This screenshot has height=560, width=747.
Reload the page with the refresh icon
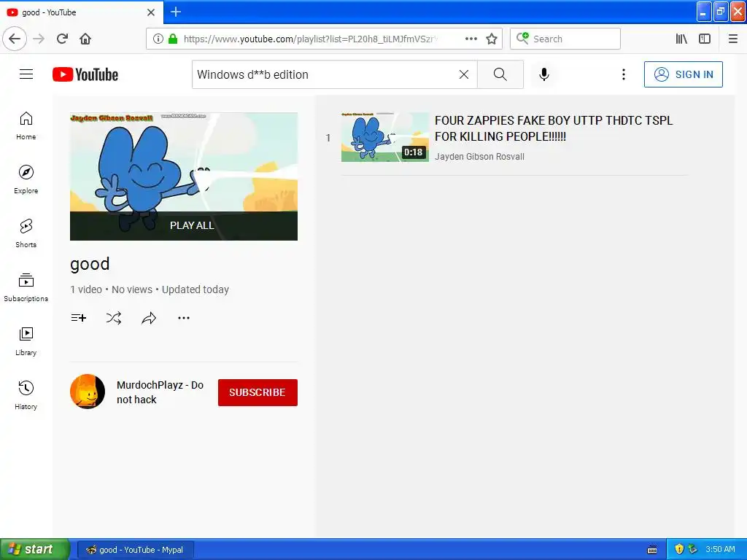[x=62, y=39]
